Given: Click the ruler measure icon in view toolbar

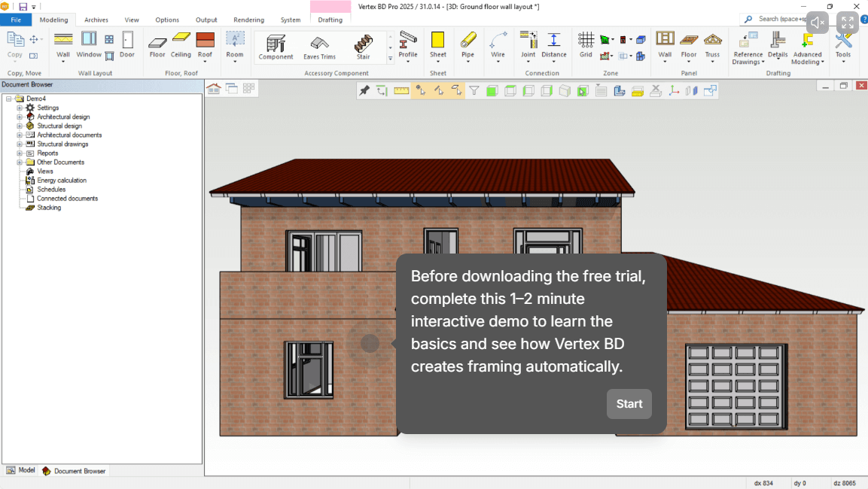Looking at the screenshot, I should (401, 91).
